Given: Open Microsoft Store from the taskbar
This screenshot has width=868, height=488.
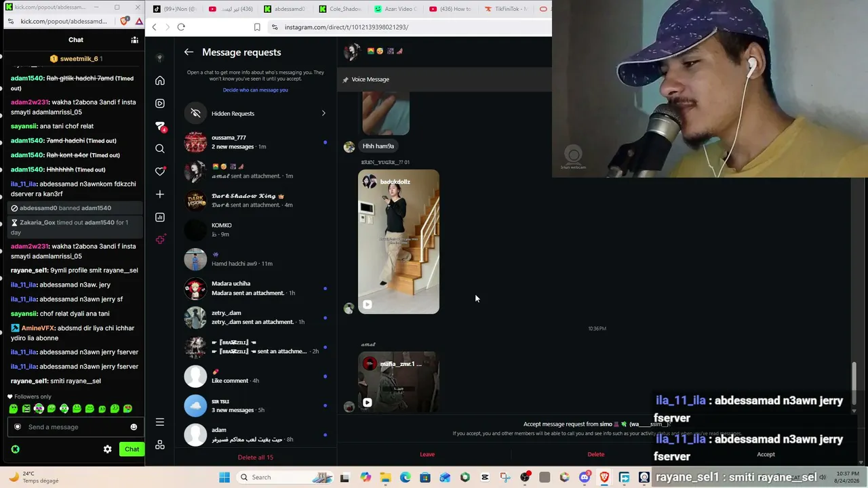Looking at the screenshot, I should [x=425, y=477].
